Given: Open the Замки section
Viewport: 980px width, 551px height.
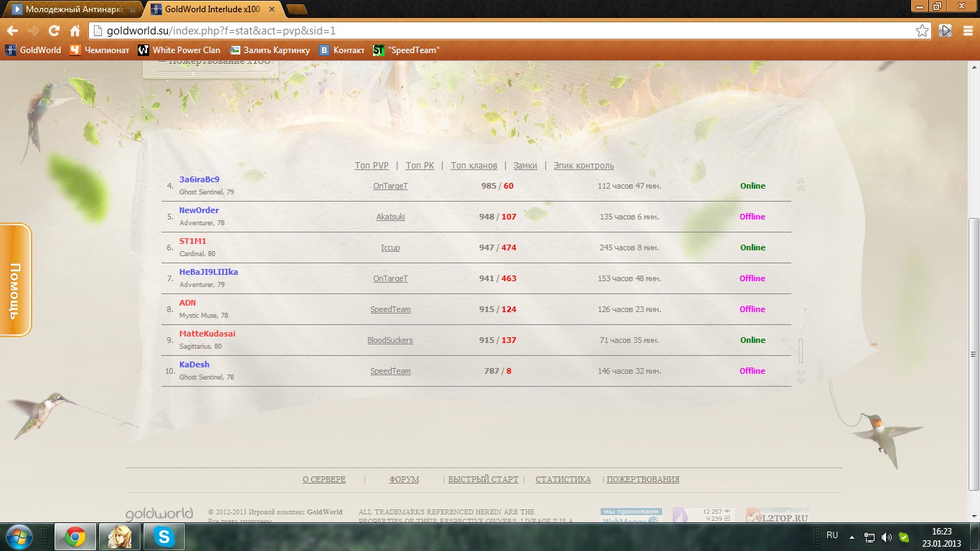Looking at the screenshot, I should click(x=525, y=166).
